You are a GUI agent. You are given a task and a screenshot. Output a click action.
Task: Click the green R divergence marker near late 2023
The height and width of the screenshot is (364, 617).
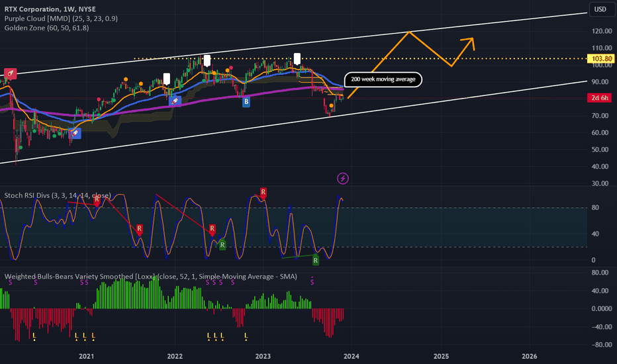pos(316,260)
